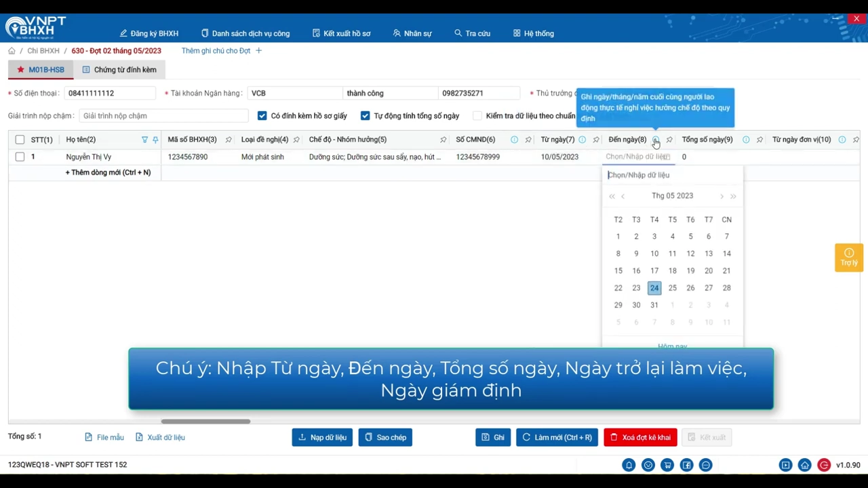Open Danh sách dịch vụ công menu
The width and height of the screenshot is (868, 488).
pyautogui.click(x=245, y=33)
